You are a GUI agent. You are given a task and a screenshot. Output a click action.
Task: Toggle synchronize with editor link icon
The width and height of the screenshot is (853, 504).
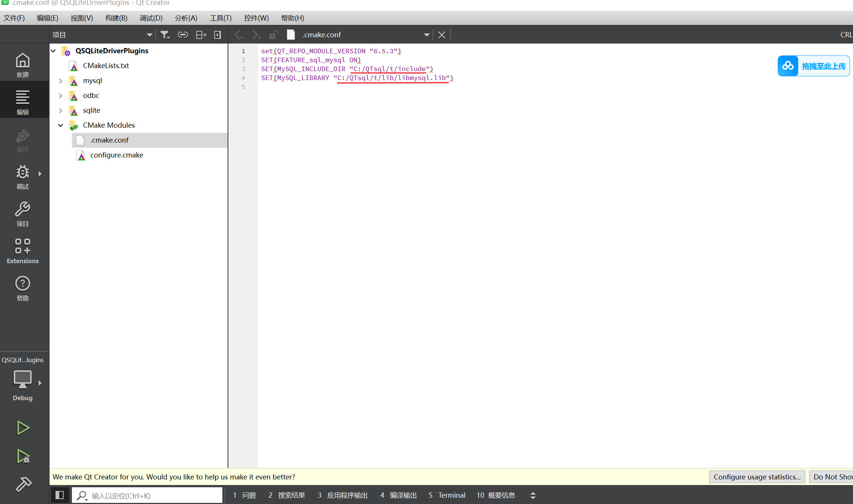(x=183, y=34)
